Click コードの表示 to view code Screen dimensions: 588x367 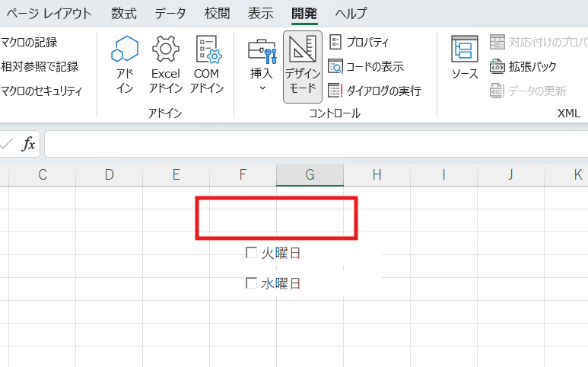pyautogui.click(x=366, y=66)
